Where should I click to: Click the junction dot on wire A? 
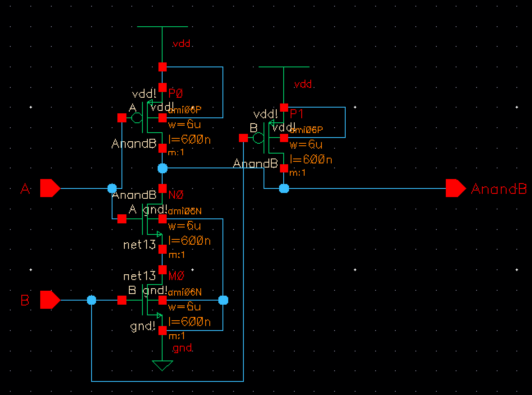click(x=112, y=188)
